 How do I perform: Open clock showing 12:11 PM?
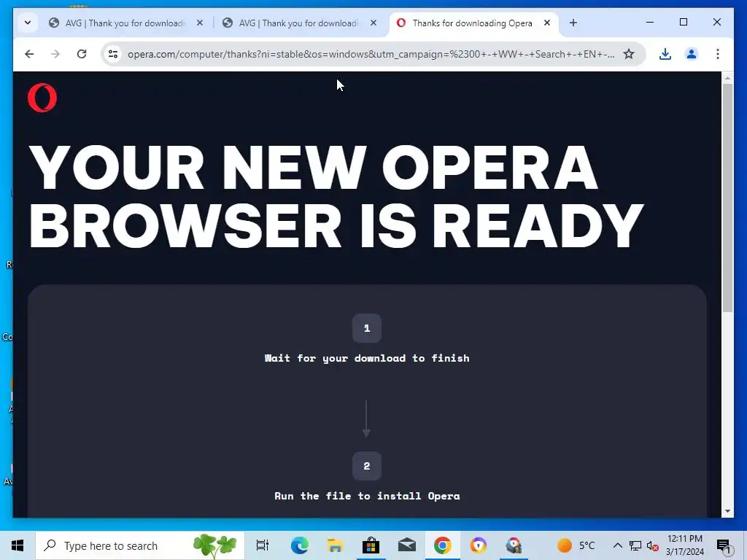point(684,545)
